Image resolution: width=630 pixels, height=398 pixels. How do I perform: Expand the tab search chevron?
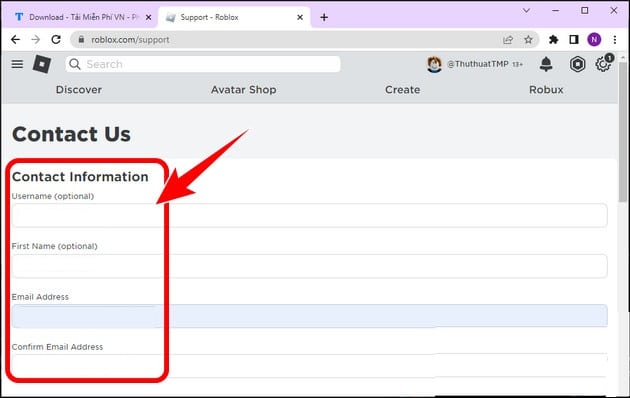pos(526,11)
